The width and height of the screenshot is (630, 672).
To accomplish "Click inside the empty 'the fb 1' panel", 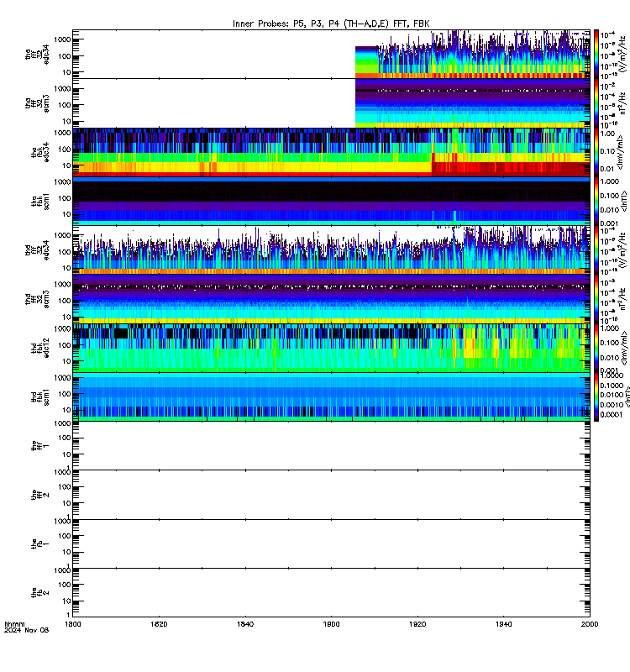I will 331,543.
